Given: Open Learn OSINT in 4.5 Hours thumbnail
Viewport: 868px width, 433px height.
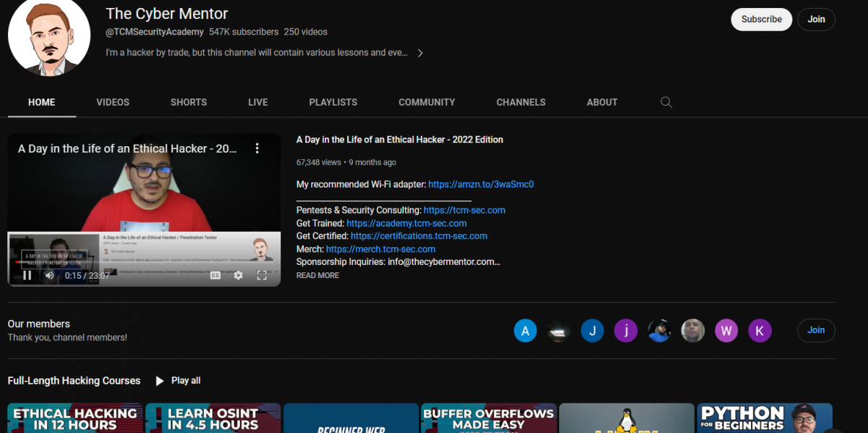Looking at the screenshot, I should (x=213, y=419).
